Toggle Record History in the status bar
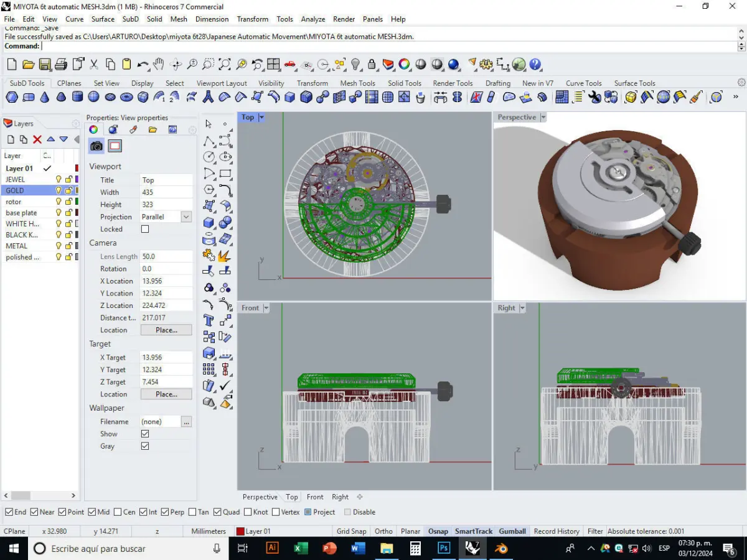 [557, 531]
